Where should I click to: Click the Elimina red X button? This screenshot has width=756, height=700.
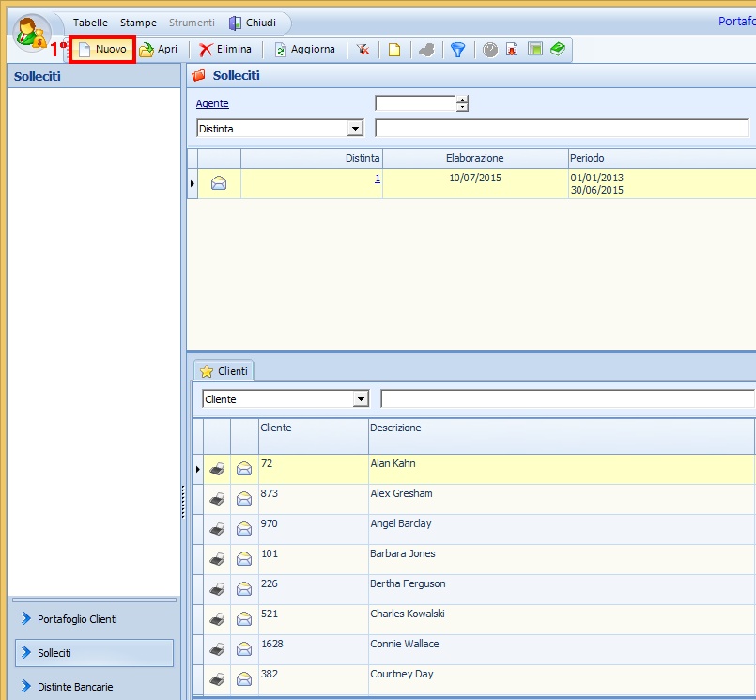pyautogui.click(x=225, y=50)
